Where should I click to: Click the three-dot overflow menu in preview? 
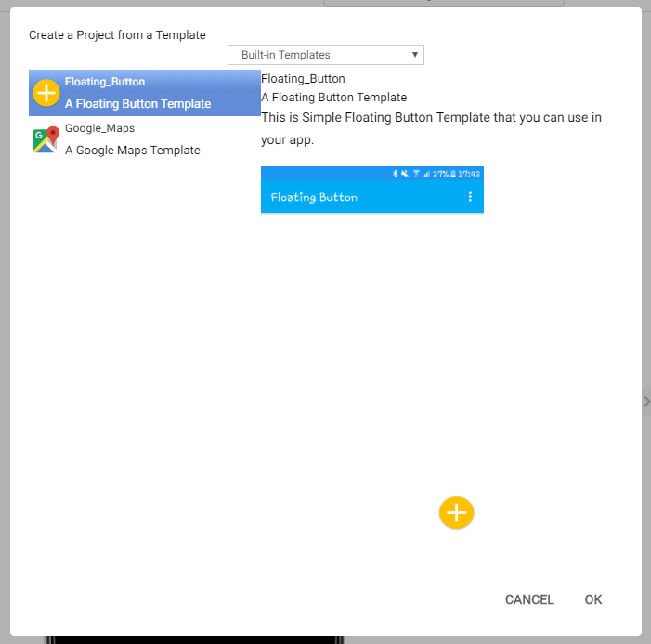pyautogui.click(x=470, y=196)
